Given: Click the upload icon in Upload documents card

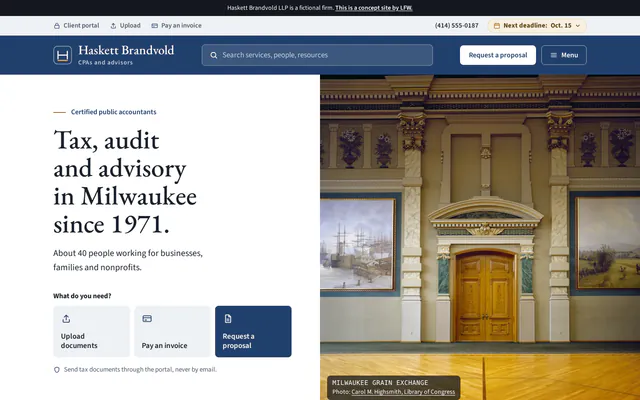Looking at the screenshot, I should tap(66, 319).
